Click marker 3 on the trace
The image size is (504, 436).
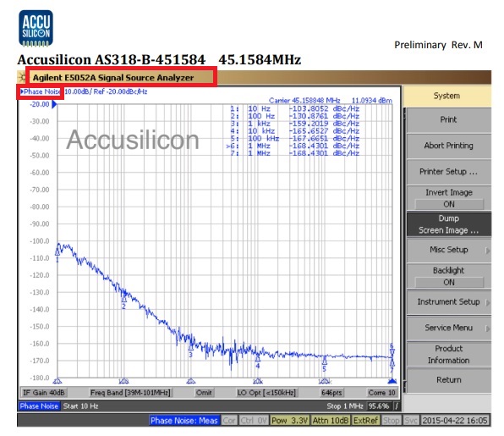pyautogui.click(x=190, y=350)
